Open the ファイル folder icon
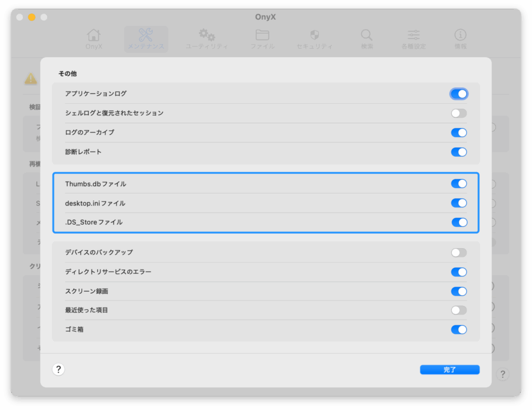Image resolution: width=532 pixels, height=410 pixels. click(x=262, y=36)
